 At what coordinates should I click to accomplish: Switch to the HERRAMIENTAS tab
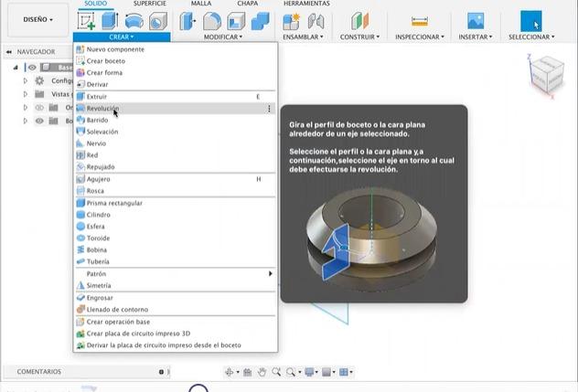(306, 4)
